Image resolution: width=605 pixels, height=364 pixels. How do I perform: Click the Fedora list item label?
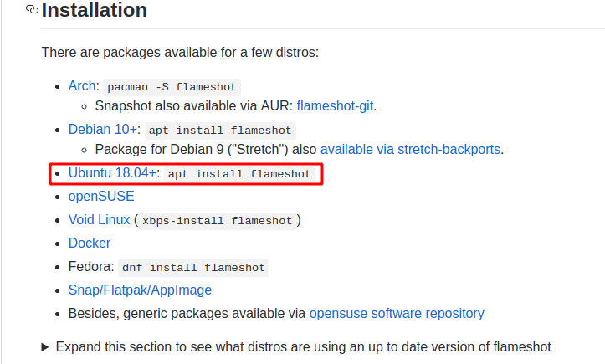tap(91, 267)
